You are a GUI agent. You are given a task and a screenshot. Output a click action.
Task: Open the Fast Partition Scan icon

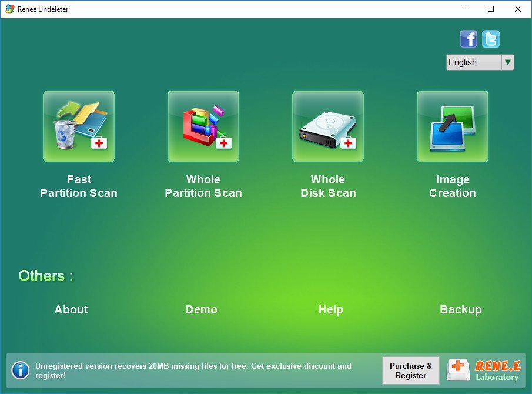(x=79, y=126)
